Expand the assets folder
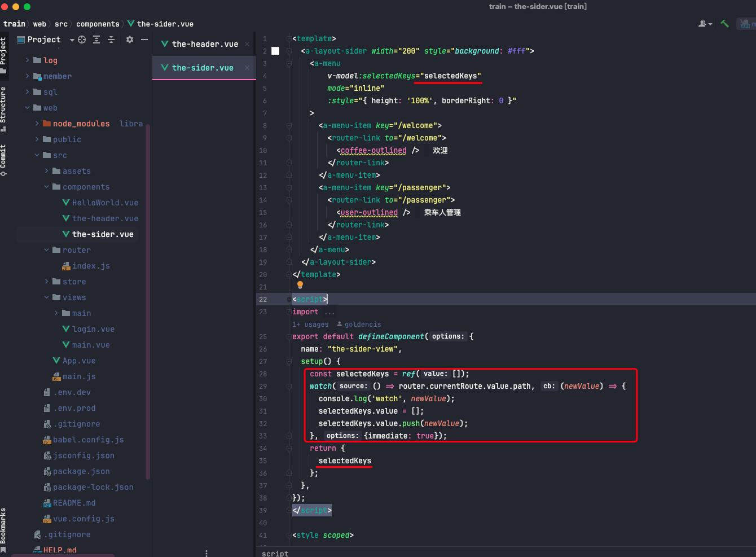Image resolution: width=756 pixels, height=557 pixels. coord(46,171)
